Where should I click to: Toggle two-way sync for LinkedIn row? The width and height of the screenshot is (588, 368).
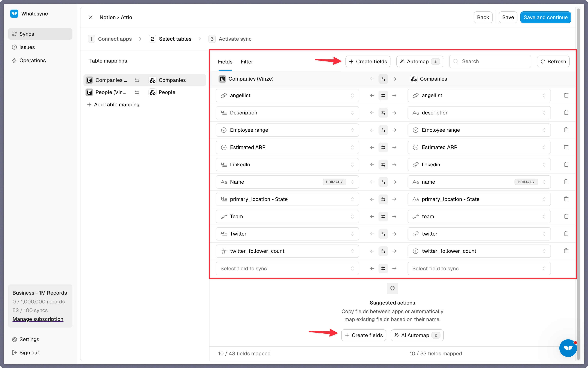pyautogui.click(x=383, y=164)
